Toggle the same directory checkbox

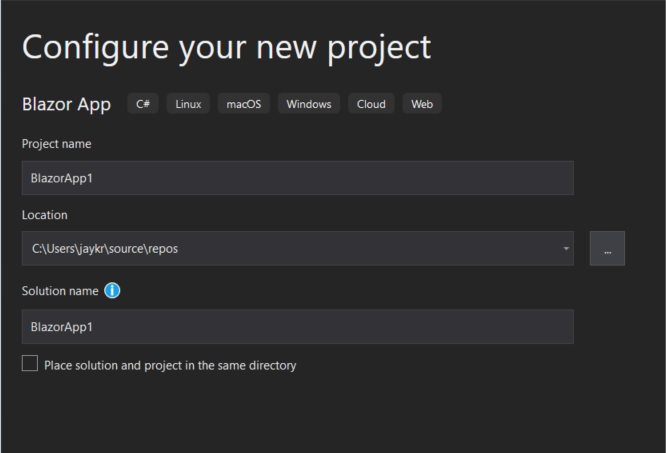(x=30, y=364)
